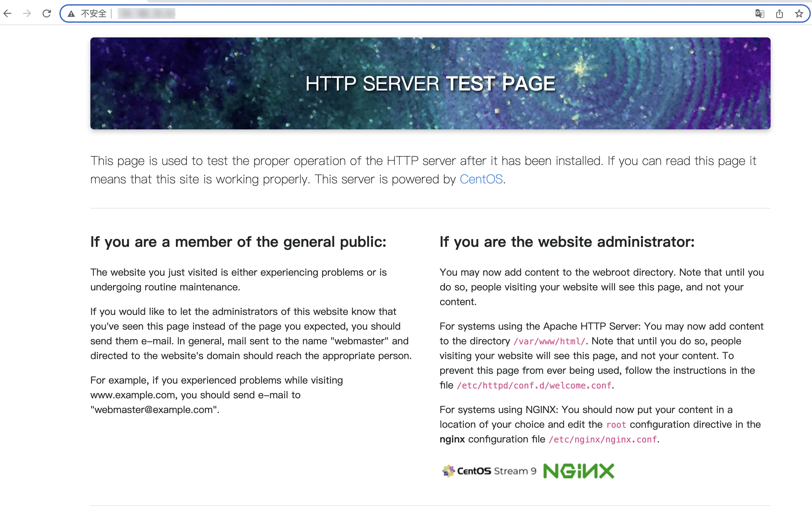
Task: Open the Google Translate icon in address bar
Action: [x=760, y=13]
